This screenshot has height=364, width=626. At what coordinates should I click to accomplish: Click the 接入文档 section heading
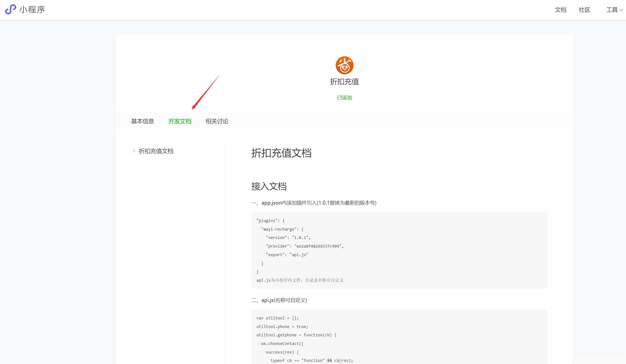pos(269,186)
